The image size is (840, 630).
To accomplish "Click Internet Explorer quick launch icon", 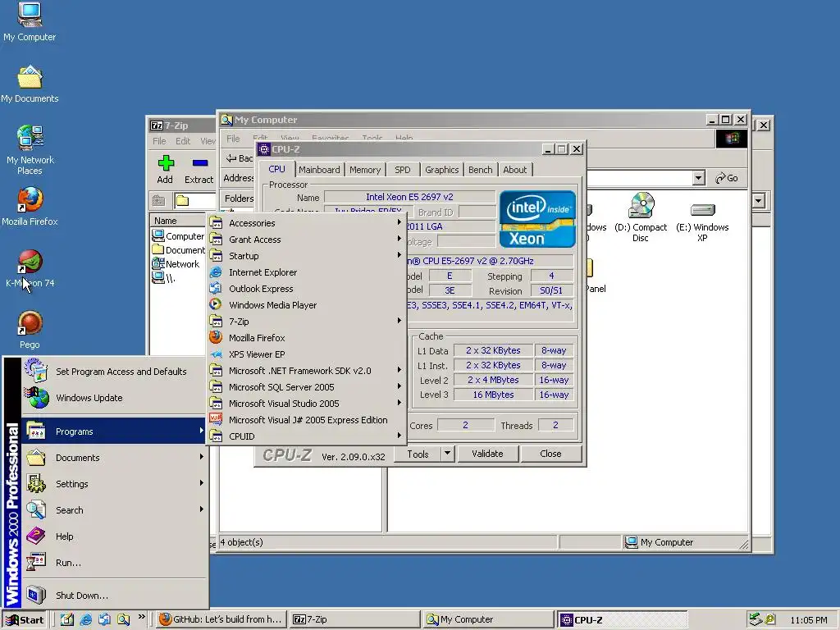I will click(85, 619).
